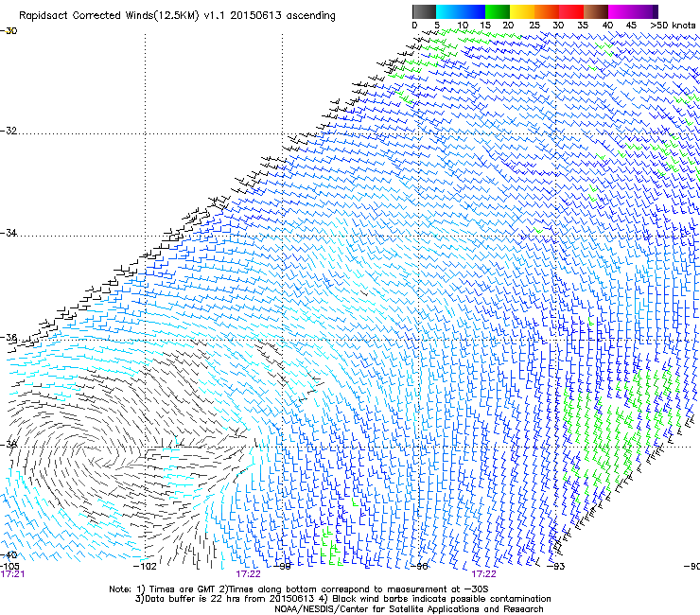Click the "Data buffer is 22 hrs" note
The width and height of the screenshot is (700, 615).
point(193,599)
